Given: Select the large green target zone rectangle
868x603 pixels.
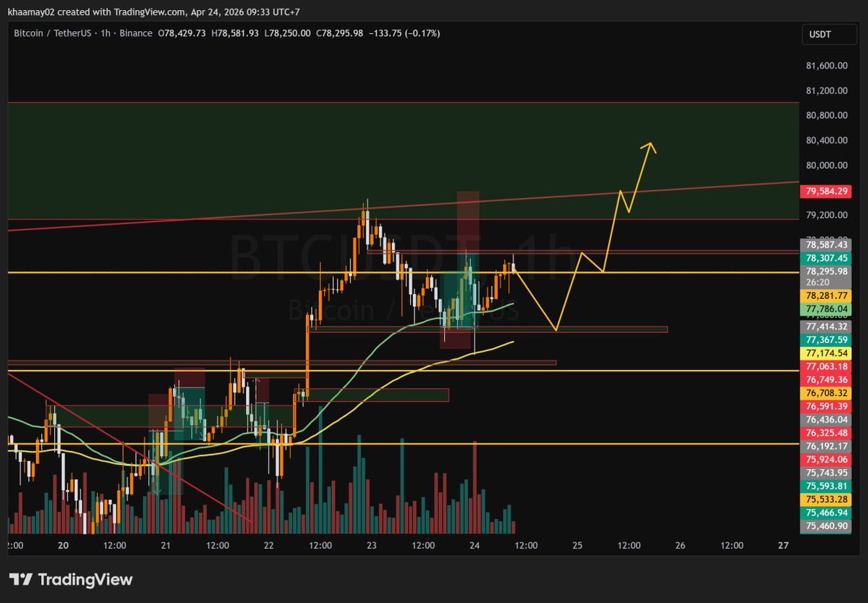Looking at the screenshot, I should tap(403, 161).
